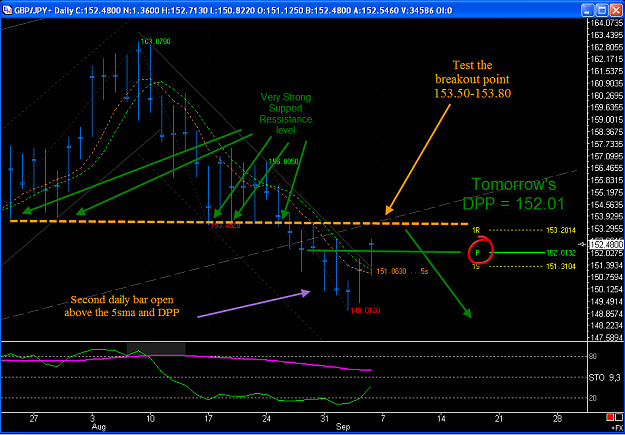Click date 14 on the time axis
The image size is (625, 435).
[441, 417]
